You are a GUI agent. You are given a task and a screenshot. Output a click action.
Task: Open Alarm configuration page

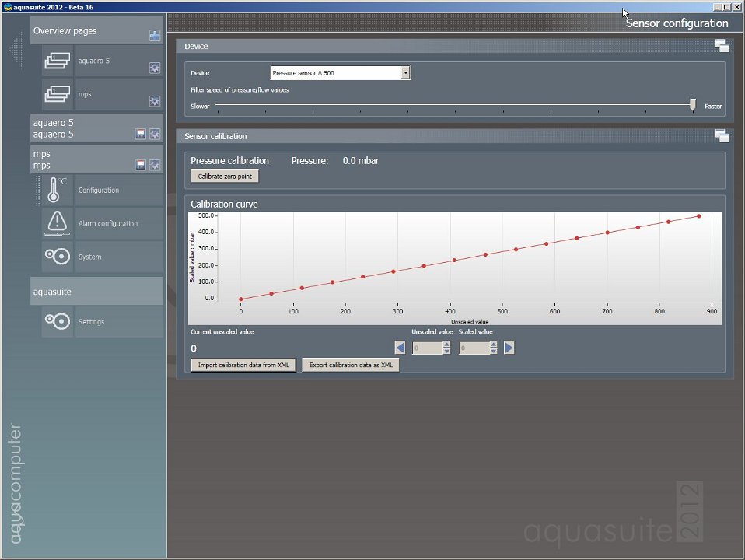click(x=119, y=223)
